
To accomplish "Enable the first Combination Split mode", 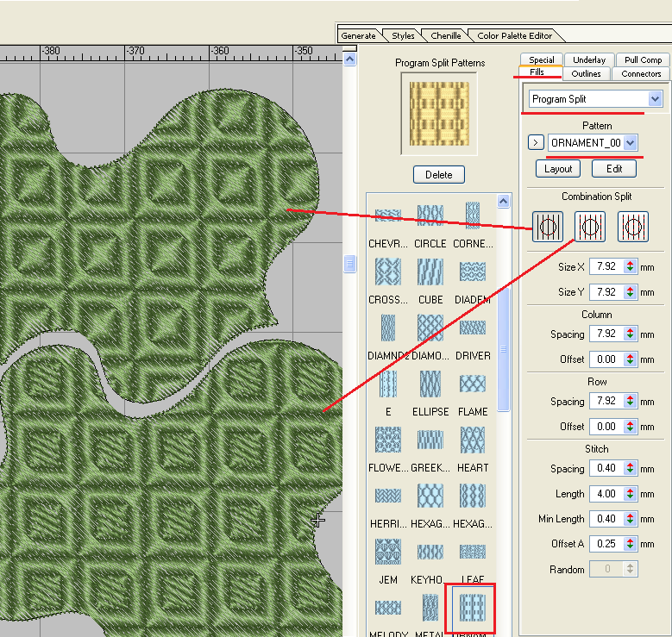I will pos(547,228).
